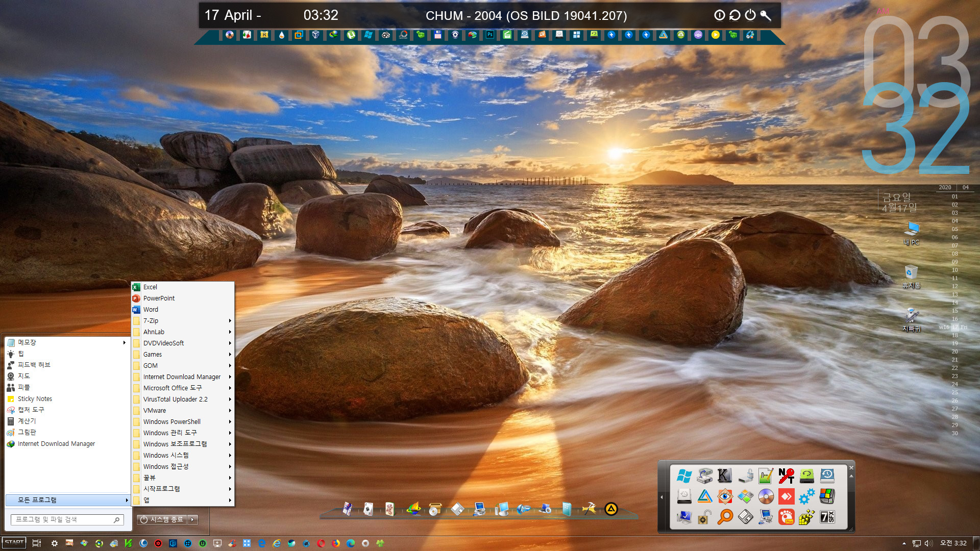Click the taskbar clock 오전 3:32
This screenshot has height=551, width=980.
click(x=953, y=543)
